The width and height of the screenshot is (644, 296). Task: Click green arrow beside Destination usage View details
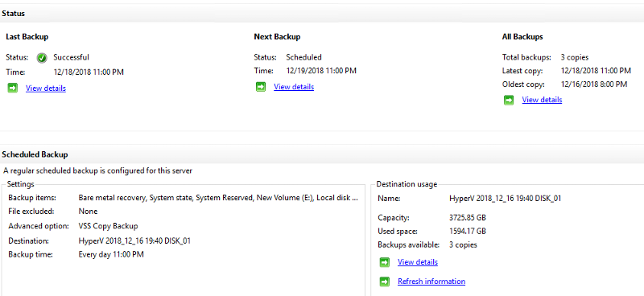click(385, 262)
